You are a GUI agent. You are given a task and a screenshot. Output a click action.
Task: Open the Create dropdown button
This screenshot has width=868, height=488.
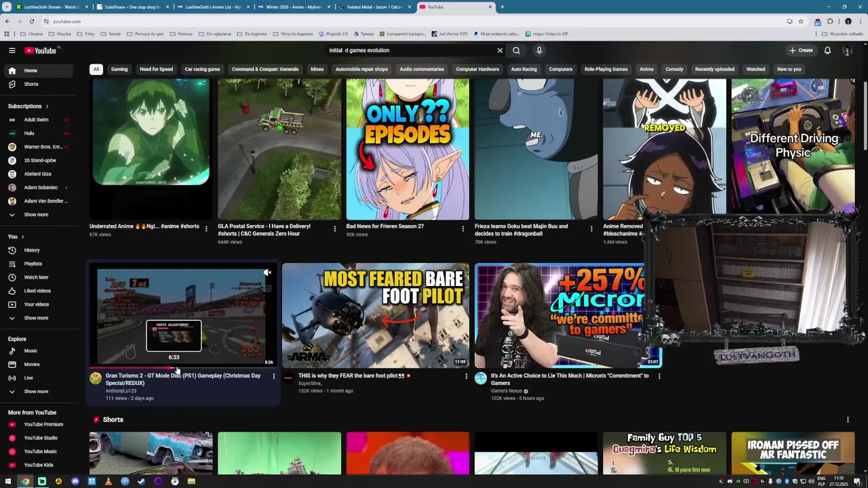[x=801, y=50]
